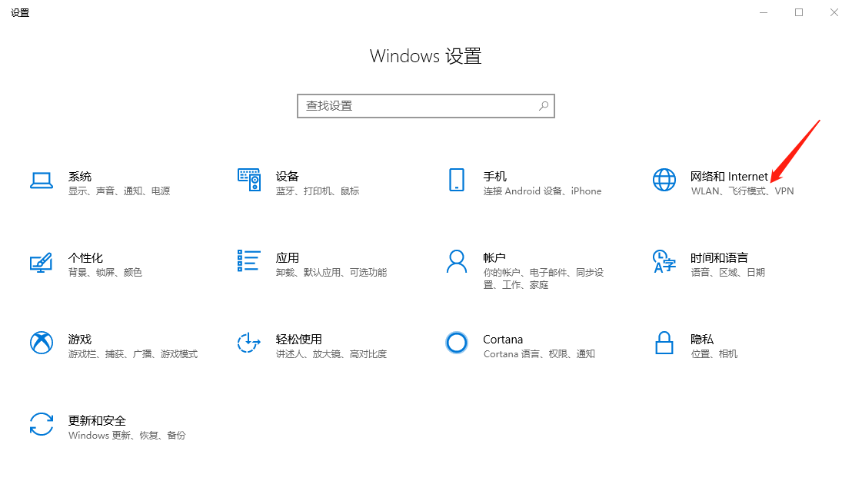852x504 pixels.
Task: Click the search magnifier icon
Action: [x=544, y=106]
